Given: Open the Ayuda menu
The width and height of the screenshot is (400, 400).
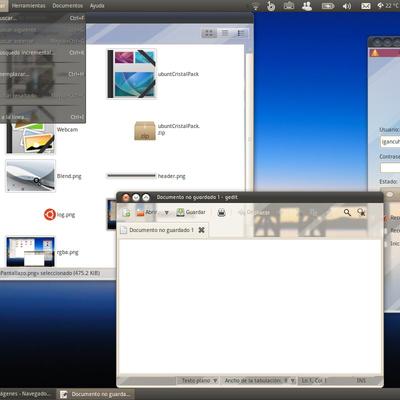Looking at the screenshot, I should (x=97, y=6).
